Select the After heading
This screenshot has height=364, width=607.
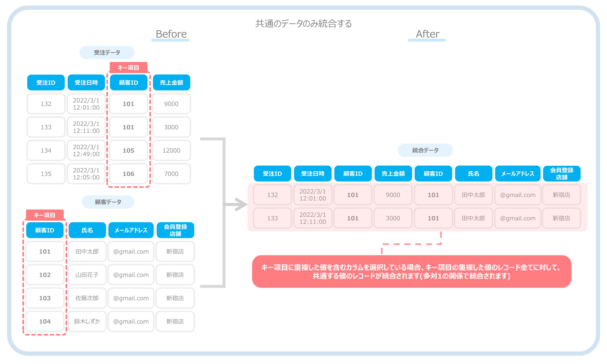(427, 34)
